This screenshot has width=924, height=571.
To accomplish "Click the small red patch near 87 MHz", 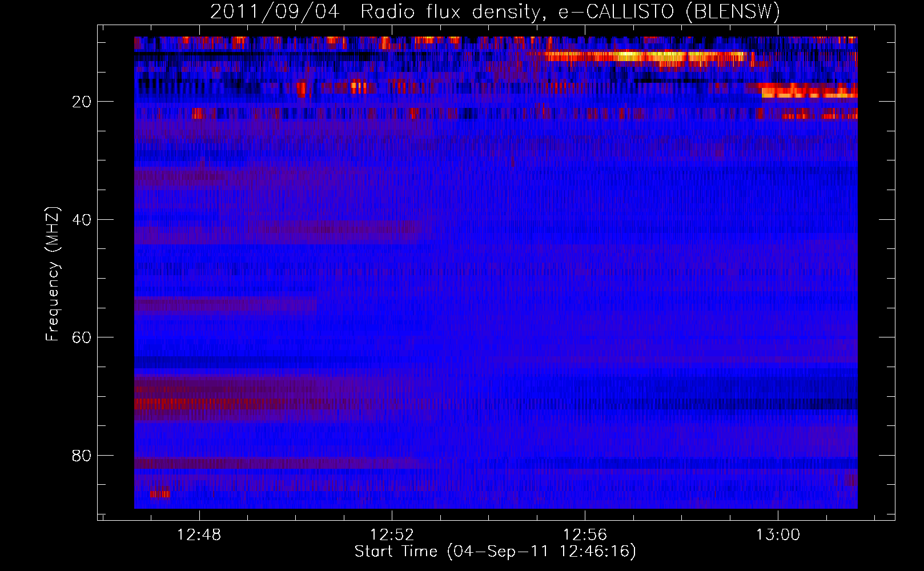I will click(x=160, y=494).
